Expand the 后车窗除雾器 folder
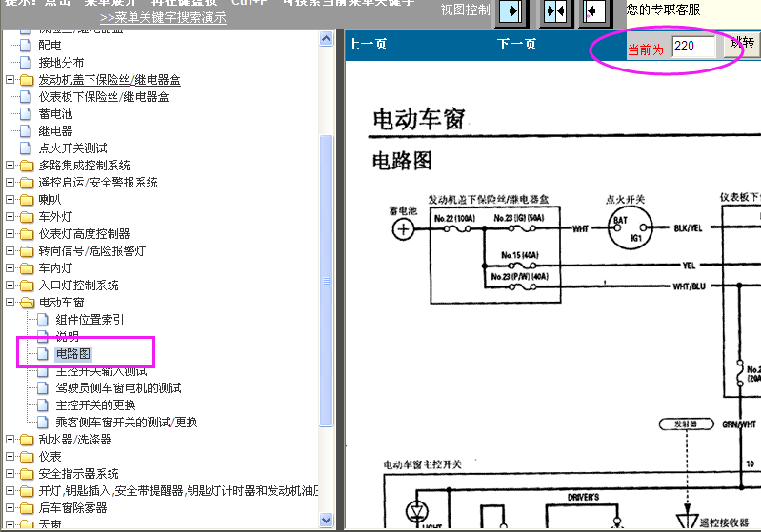This screenshot has height=532, width=761. click(x=10, y=508)
